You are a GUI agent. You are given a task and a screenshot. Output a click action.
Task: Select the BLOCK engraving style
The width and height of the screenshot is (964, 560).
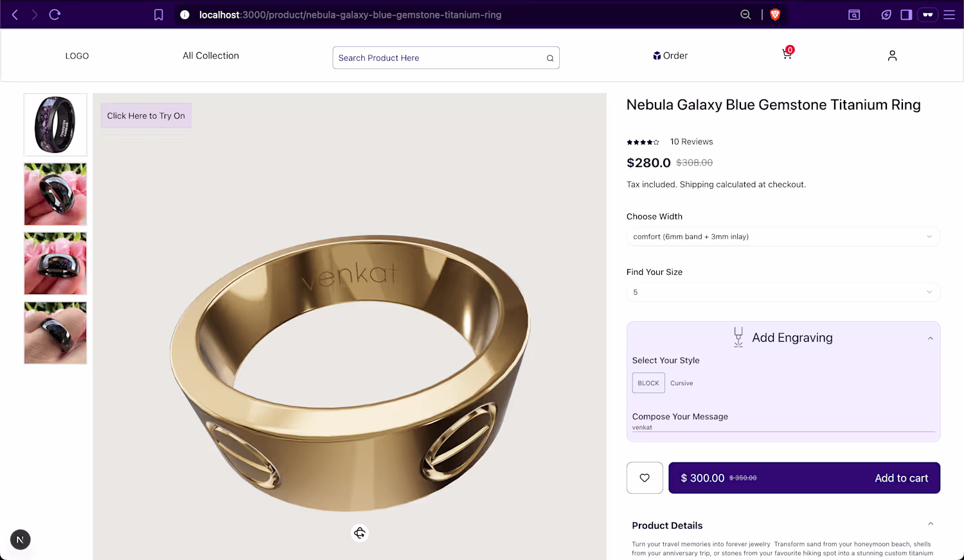point(648,383)
